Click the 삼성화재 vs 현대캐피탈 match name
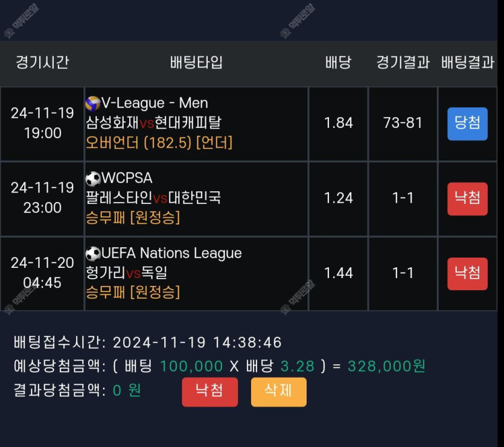The height and width of the screenshot is (447, 504). point(154,122)
